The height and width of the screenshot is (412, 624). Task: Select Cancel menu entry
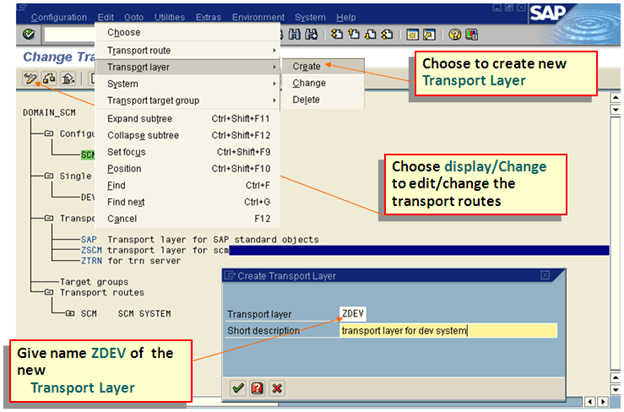(188, 219)
